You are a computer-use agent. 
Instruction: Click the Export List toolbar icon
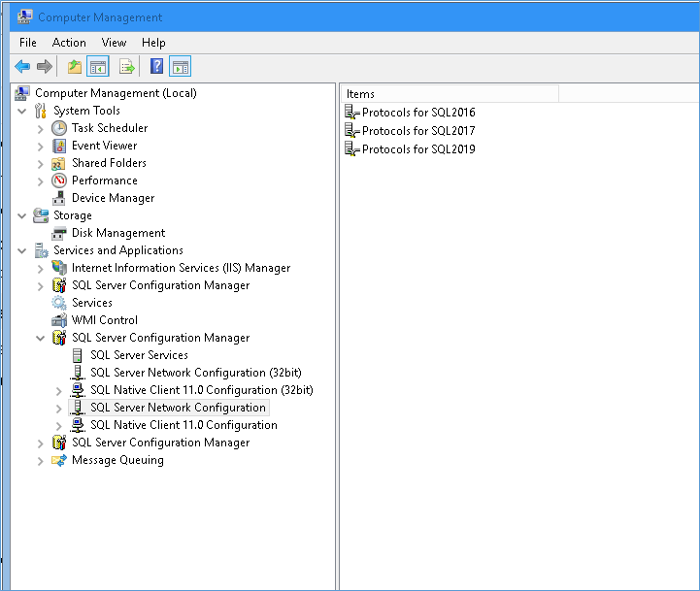tap(127, 67)
